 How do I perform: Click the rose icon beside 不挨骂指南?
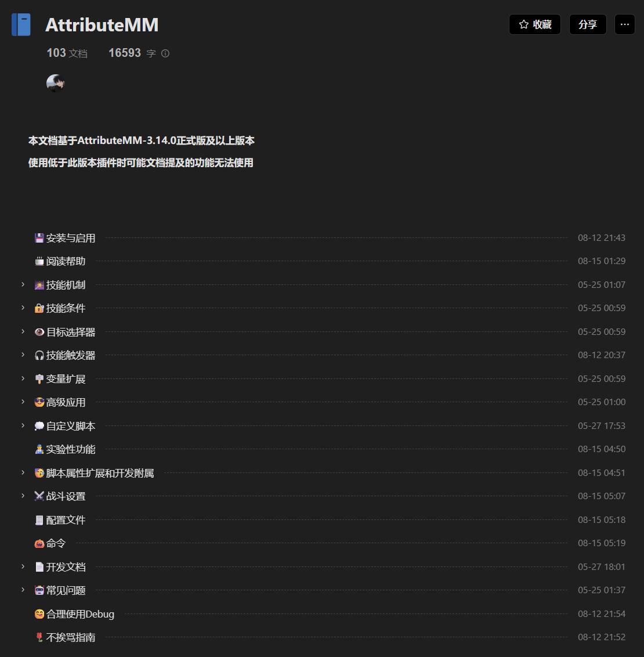coord(39,637)
